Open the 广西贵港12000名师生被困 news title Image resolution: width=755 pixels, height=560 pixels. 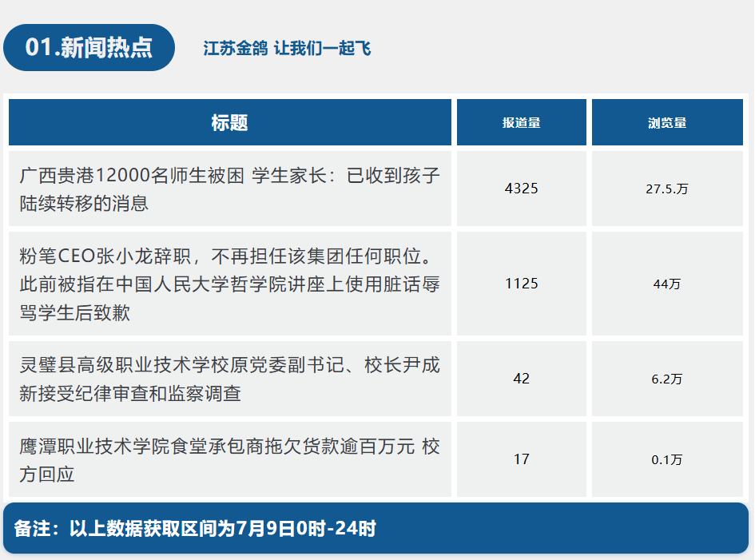point(229,189)
